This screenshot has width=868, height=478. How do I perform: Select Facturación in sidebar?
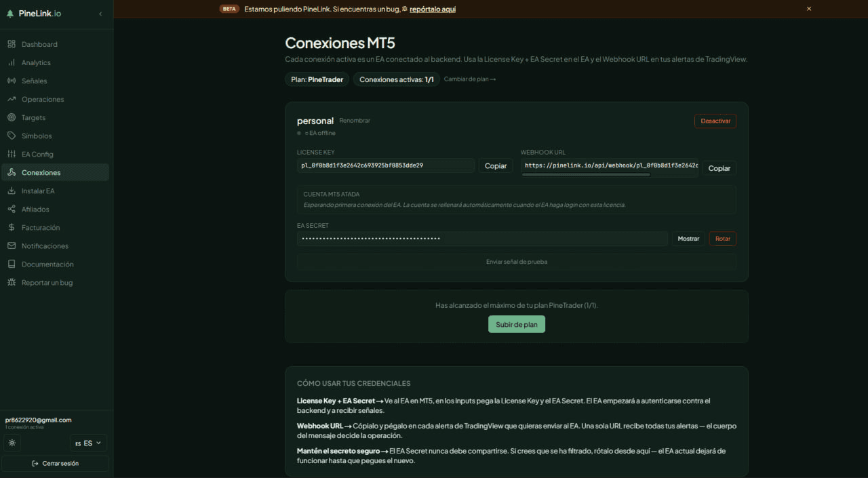pos(55,227)
